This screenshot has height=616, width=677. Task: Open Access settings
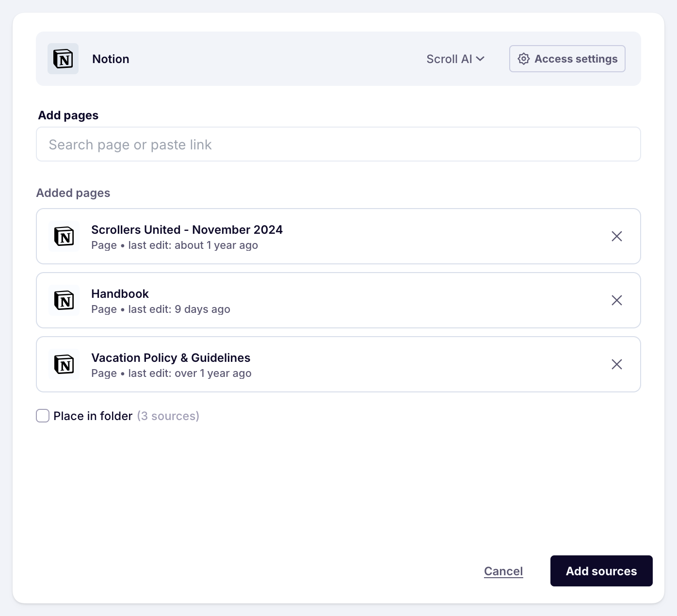point(567,59)
